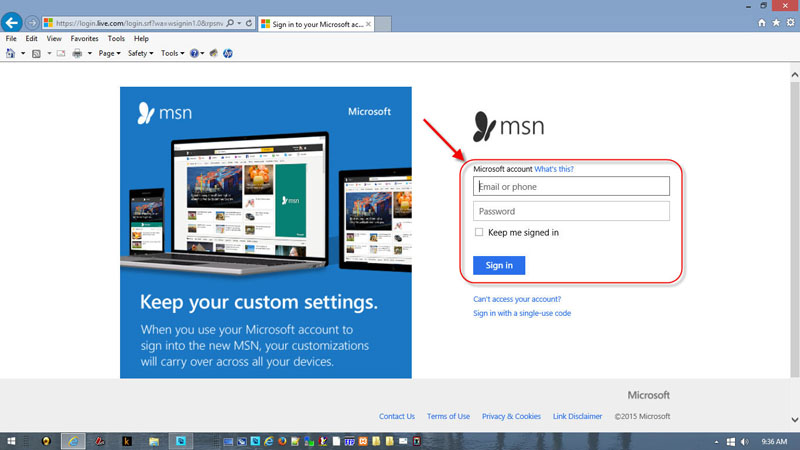Open the Home icon at top right
The image size is (800, 450).
(762, 22)
